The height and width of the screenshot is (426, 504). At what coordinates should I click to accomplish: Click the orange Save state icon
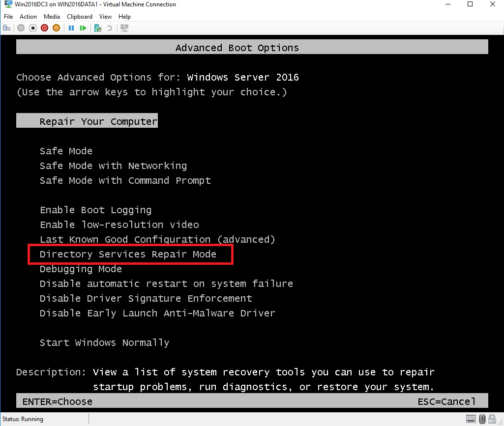tap(56, 28)
